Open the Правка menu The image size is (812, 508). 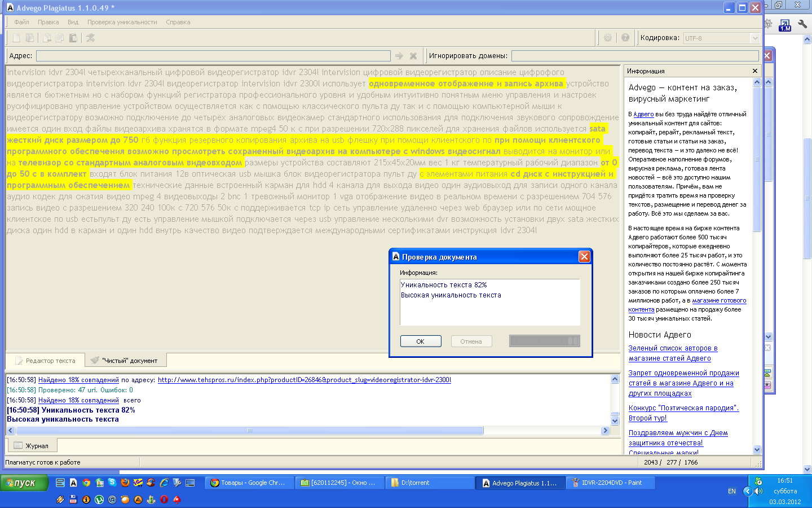48,22
